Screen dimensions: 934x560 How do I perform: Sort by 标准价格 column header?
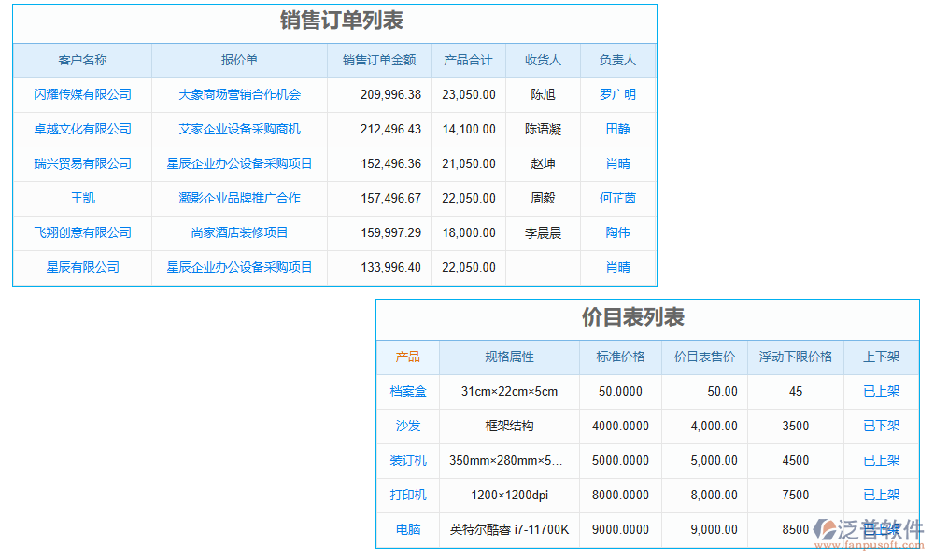[620, 357]
